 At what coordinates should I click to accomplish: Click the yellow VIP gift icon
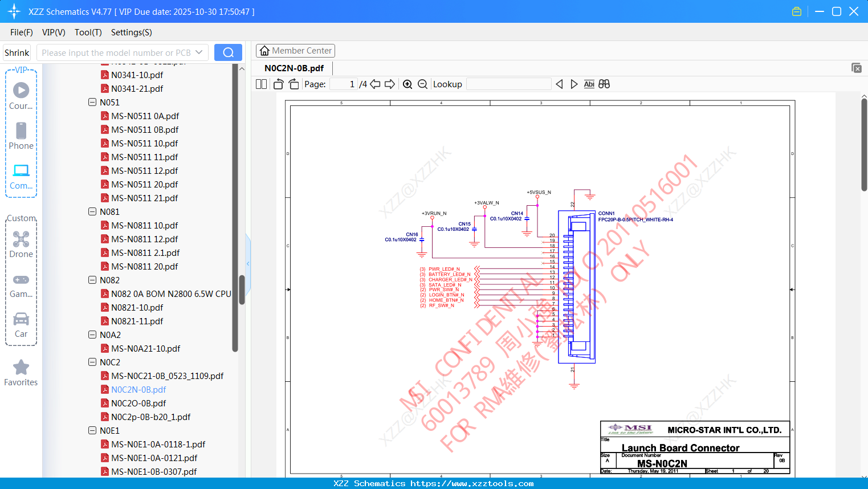coord(797,11)
